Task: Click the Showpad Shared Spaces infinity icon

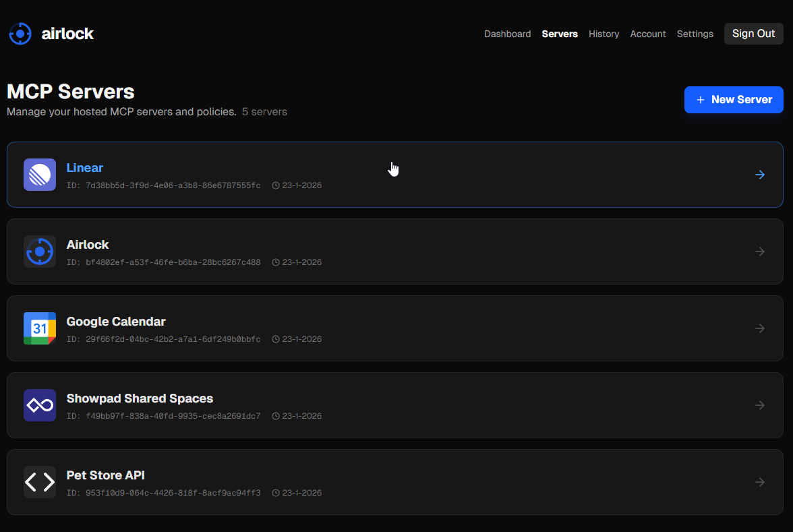Action: click(39, 405)
